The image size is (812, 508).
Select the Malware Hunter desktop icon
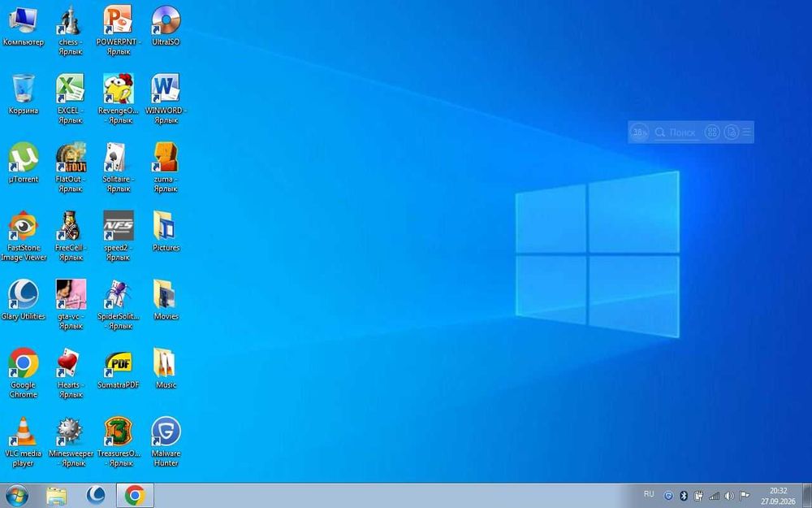point(166,432)
